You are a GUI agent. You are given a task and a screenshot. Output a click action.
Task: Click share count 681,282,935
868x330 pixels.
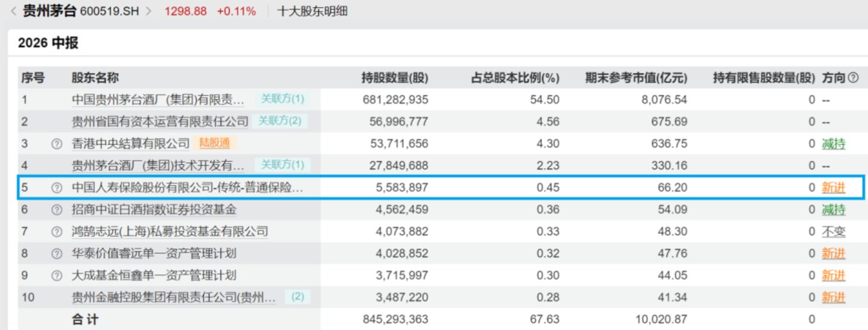click(395, 100)
